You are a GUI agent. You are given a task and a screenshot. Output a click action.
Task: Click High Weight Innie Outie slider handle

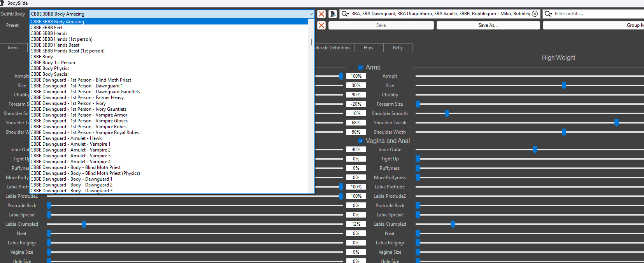click(x=535, y=150)
